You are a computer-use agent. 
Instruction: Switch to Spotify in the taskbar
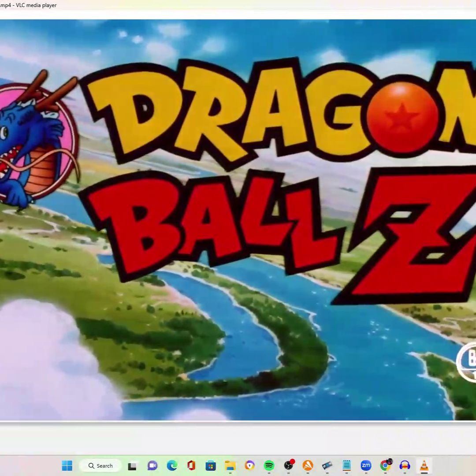(269, 465)
